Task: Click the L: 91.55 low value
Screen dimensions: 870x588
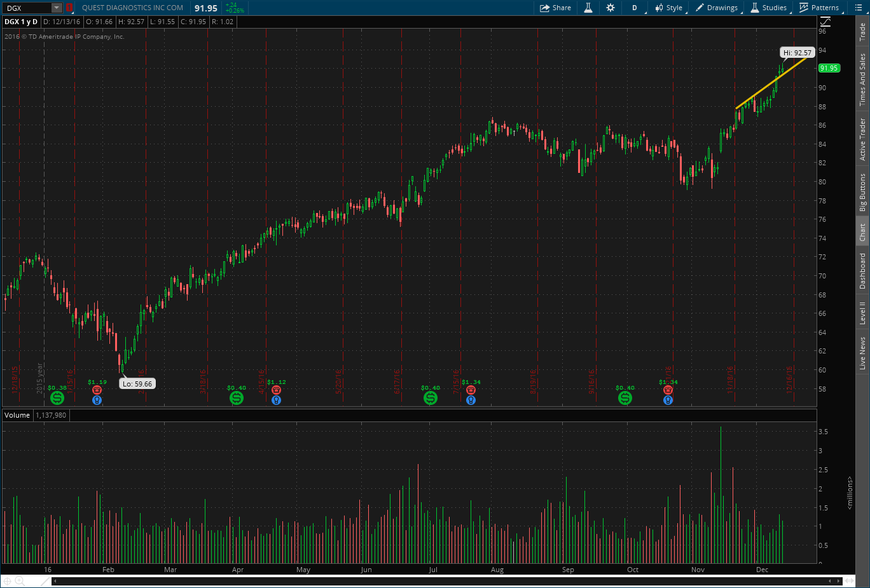Action: (x=163, y=22)
